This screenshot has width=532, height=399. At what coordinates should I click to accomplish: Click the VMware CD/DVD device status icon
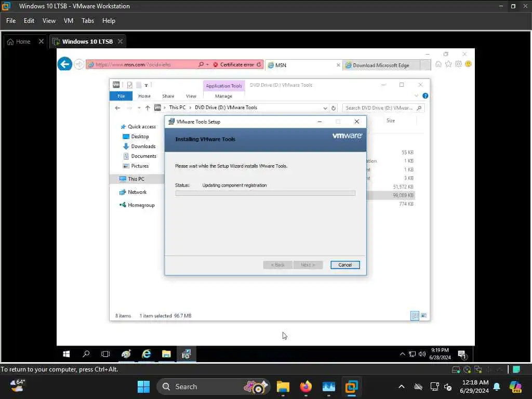467,369
